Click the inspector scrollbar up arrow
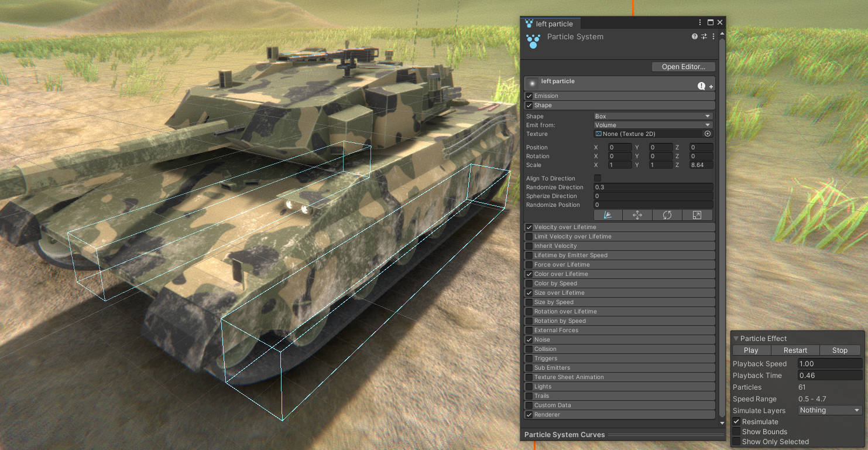Image resolution: width=868 pixels, height=450 pixels. click(x=722, y=35)
